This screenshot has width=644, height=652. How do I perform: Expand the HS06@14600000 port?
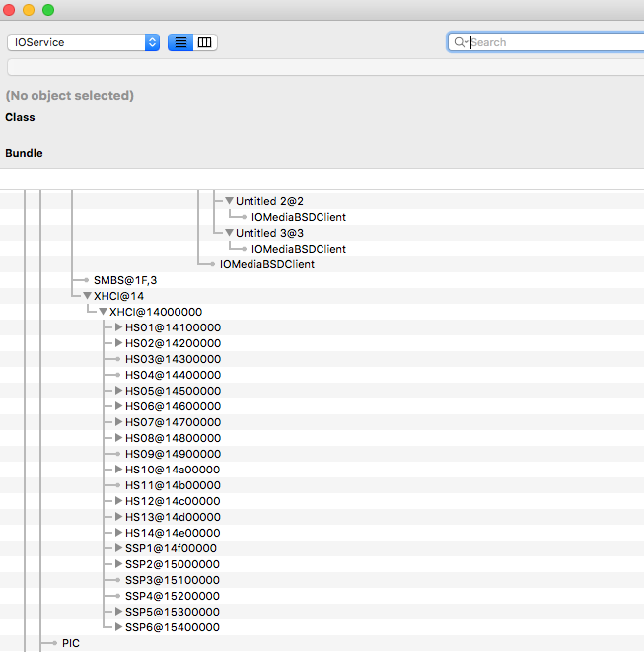coord(118,406)
